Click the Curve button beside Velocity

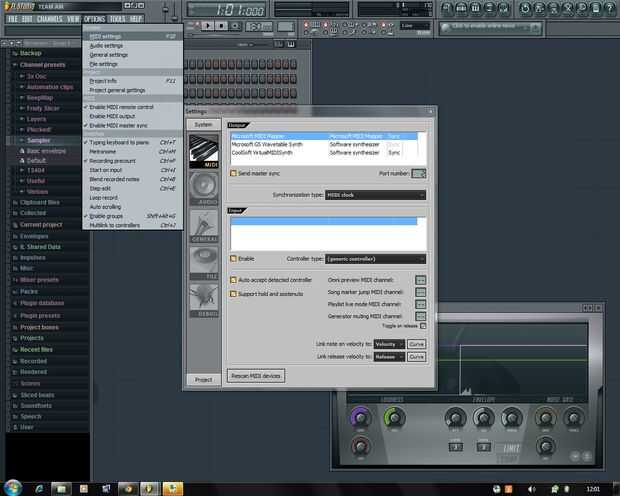pyautogui.click(x=416, y=344)
